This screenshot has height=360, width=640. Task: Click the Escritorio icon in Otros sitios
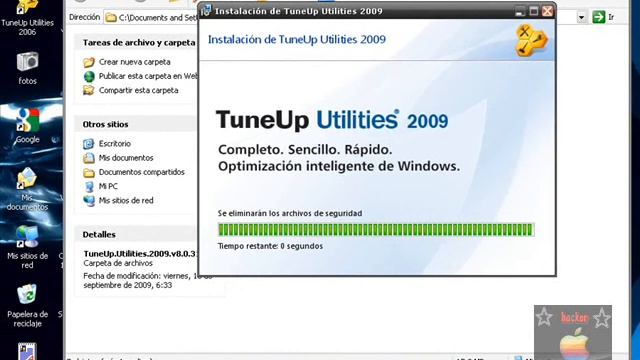click(x=89, y=144)
